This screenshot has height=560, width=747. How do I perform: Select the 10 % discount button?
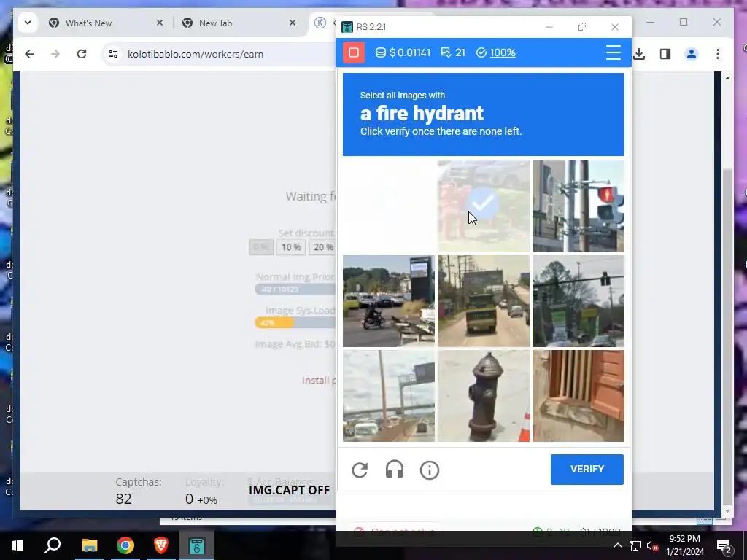coord(290,247)
